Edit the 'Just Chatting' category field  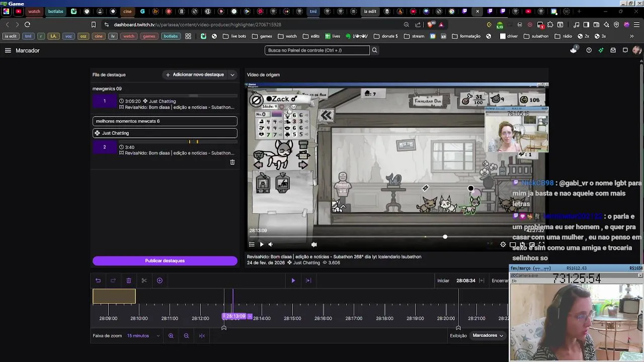(165, 133)
